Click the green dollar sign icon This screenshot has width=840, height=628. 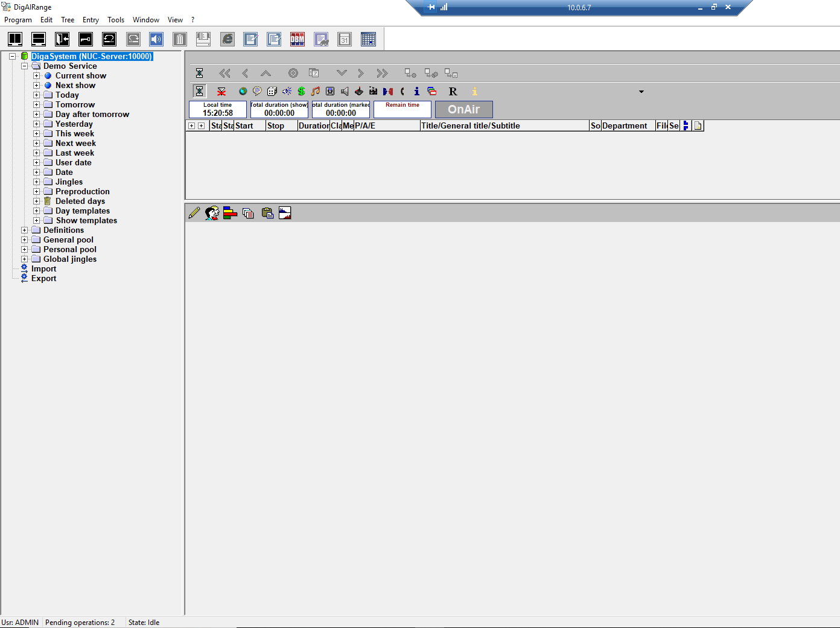click(301, 91)
